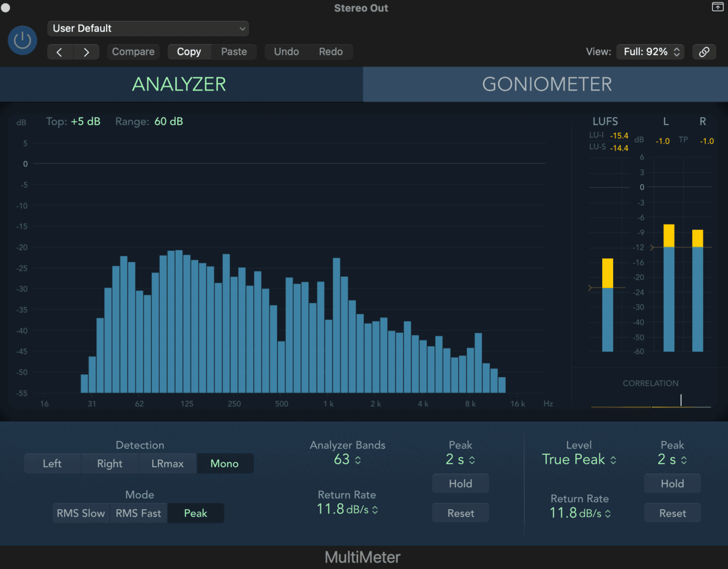Viewport: 728px width, 569px height.
Task: Go to previous preset with left arrow
Action: click(60, 52)
